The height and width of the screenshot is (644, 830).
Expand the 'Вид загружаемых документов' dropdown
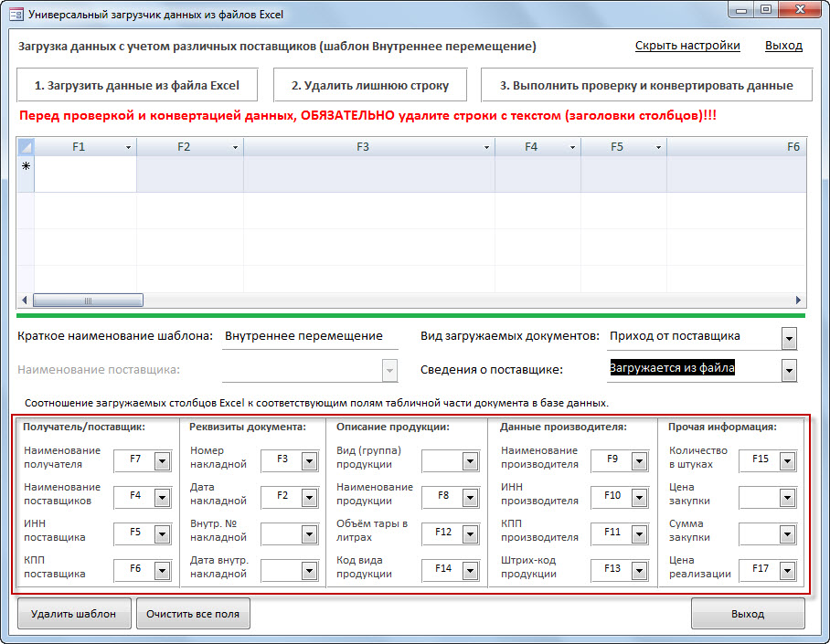pos(789,338)
